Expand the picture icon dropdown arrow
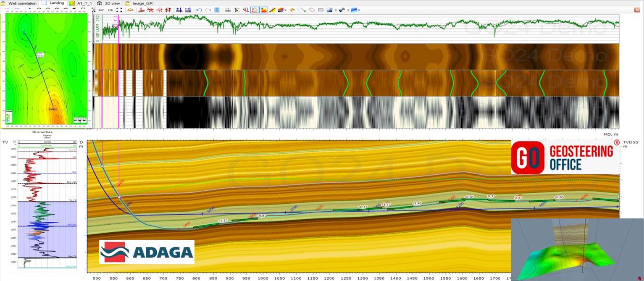The height and width of the screenshot is (281, 644). click(x=336, y=10)
